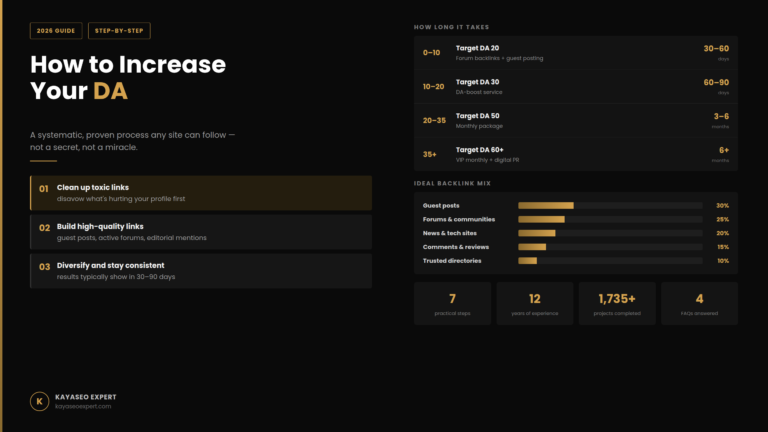This screenshot has height=432, width=768.
Task: Click the 2026 GUIDE badge
Action: coord(56,31)
